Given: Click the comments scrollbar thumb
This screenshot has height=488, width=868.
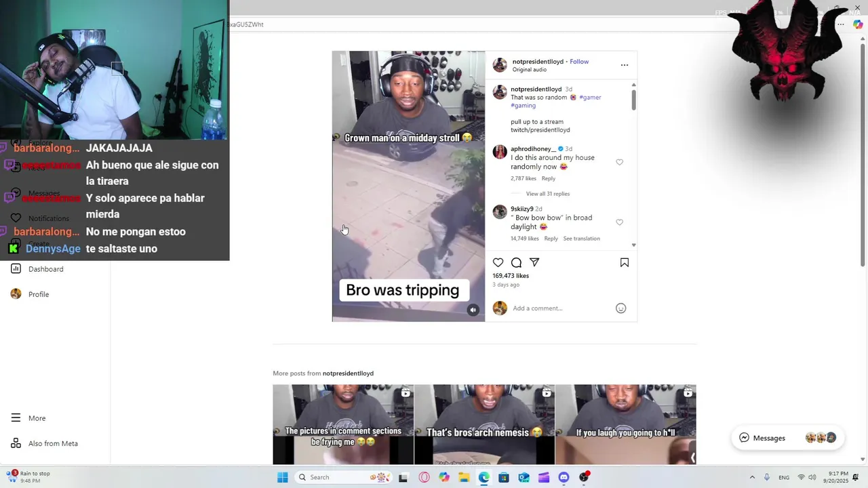Looking at the screenshot, I should (633, 100).
